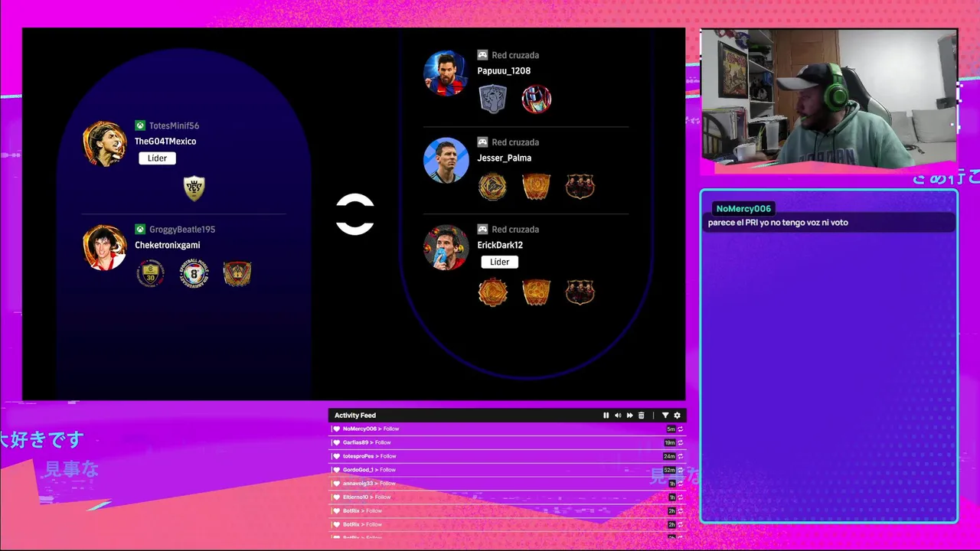The image size is (980, 551).
Task: Click 'totesproPes > Follow' feed row
Action: (506, 456)
